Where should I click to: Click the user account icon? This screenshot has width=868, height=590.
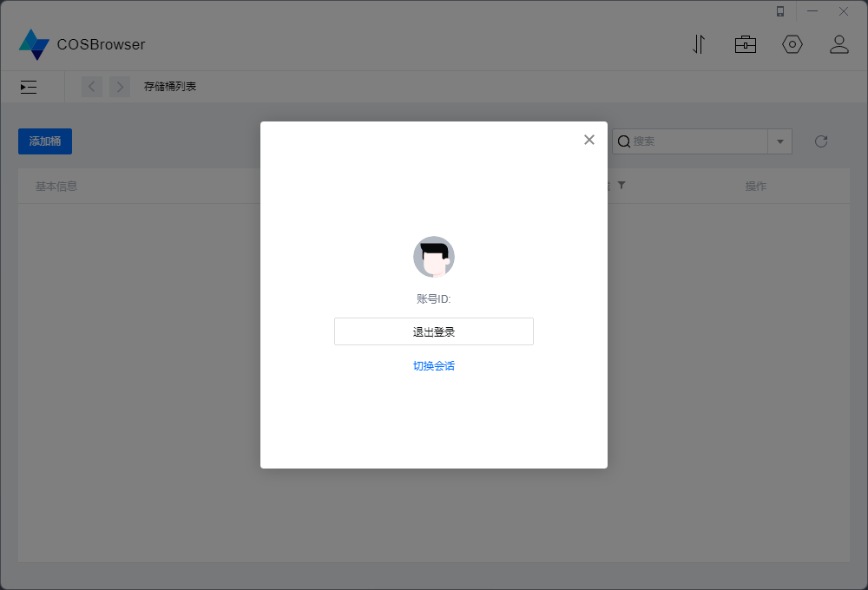tap(839, 44)
